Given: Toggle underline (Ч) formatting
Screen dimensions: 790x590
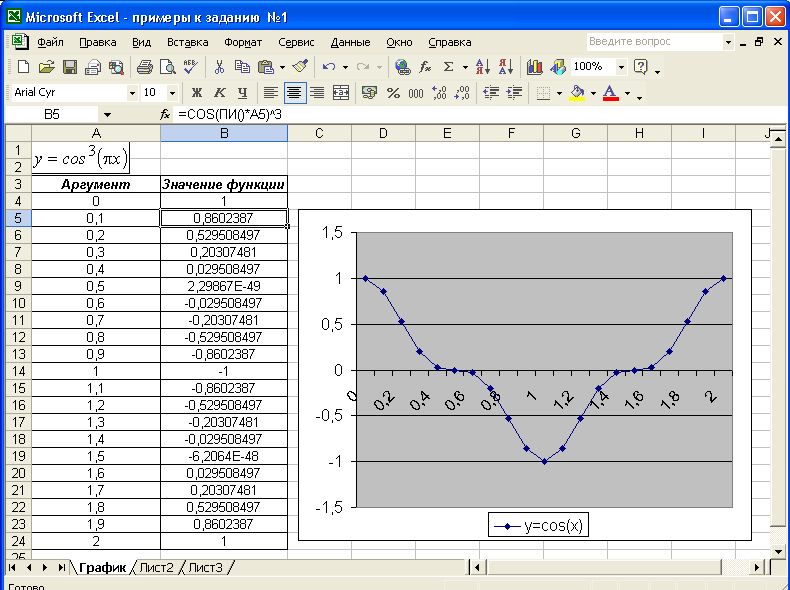Looking at the screenshot, I should tap(243, 93).
